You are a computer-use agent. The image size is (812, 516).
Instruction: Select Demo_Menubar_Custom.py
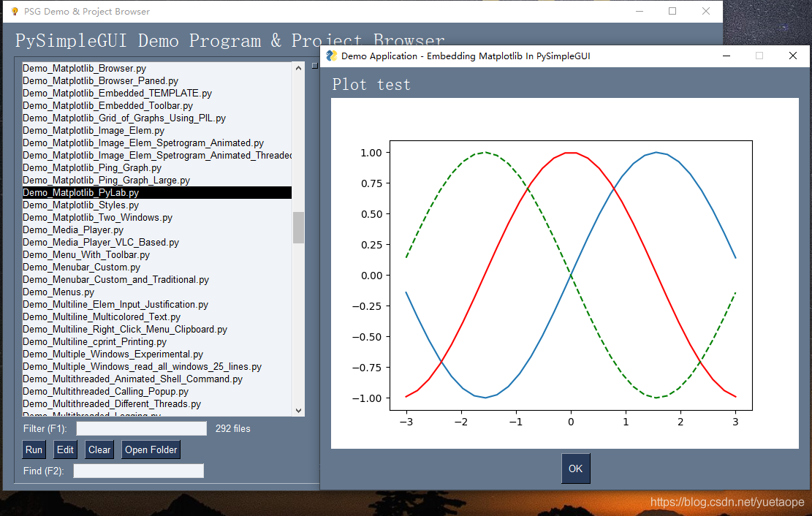click(x=157, y=268)
